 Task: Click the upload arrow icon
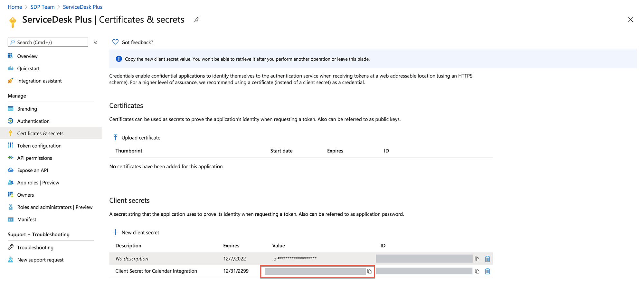pyautogui.click(x=115, y=137)
